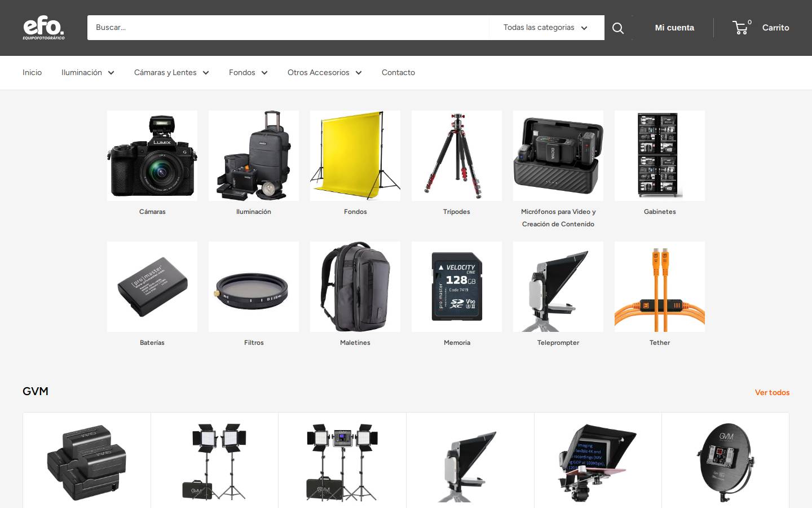The width and height of the screenshot is (812, 508).
Task: Click the Maletines category label
Action: click(355, 343)
